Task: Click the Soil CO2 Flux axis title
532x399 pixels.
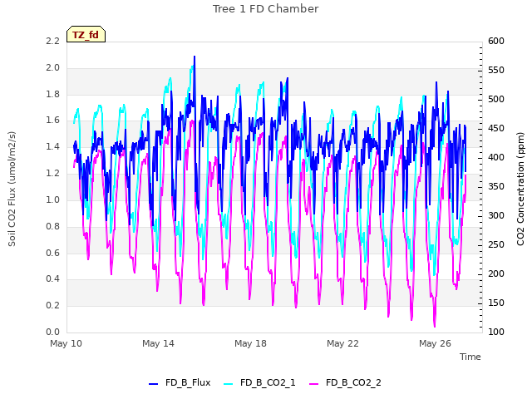Action: click(12, 189)
